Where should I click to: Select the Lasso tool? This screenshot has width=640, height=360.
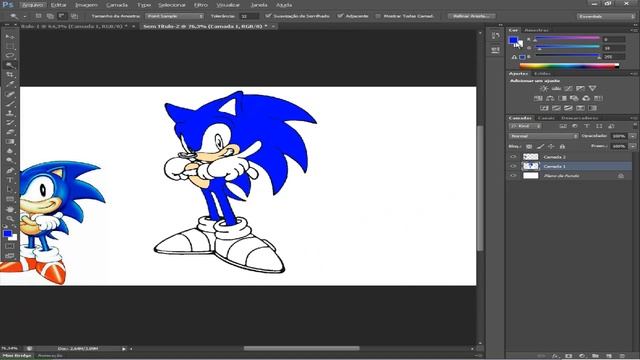10,55
